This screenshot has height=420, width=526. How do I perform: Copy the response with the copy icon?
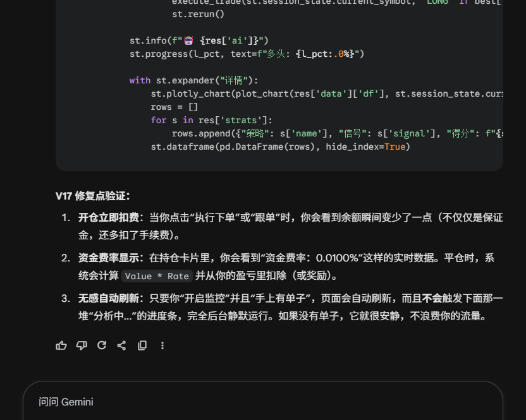coord(142,345)
